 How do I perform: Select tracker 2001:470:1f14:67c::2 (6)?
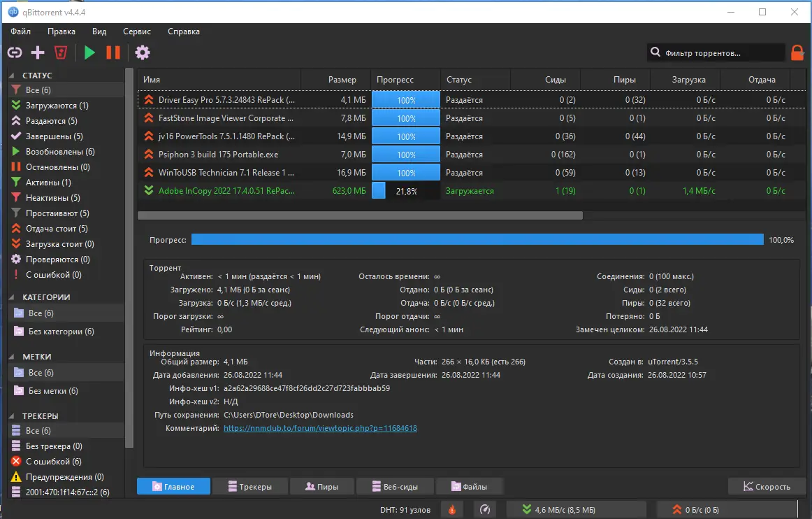pyautogui.click(x=66, y=492)
